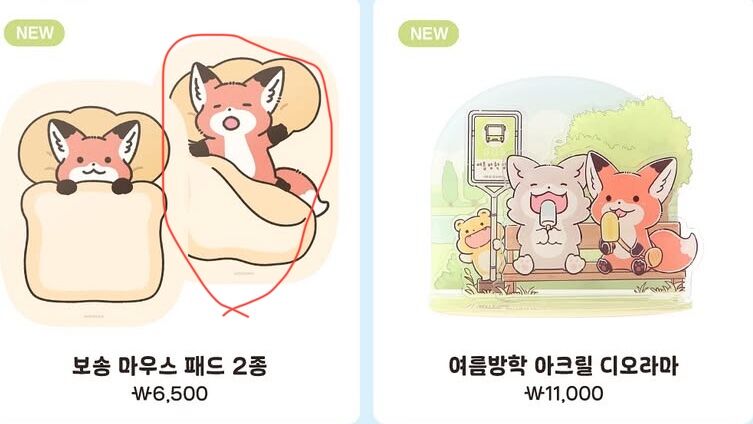The height and width of the screenshot is (424, 753).
Task: Select the yawning fox mouse pad circled in red
Action: pyautogui.click(x=250, y=163)
